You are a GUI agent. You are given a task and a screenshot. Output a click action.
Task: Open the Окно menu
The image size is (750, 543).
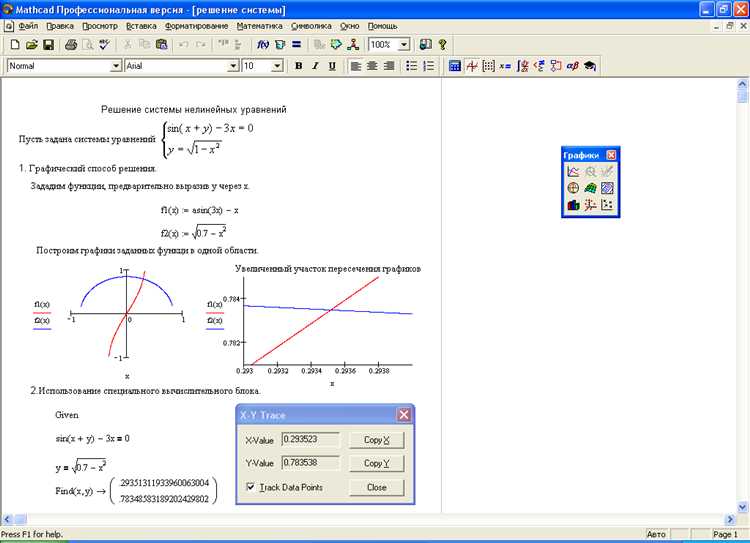(350, 26)
